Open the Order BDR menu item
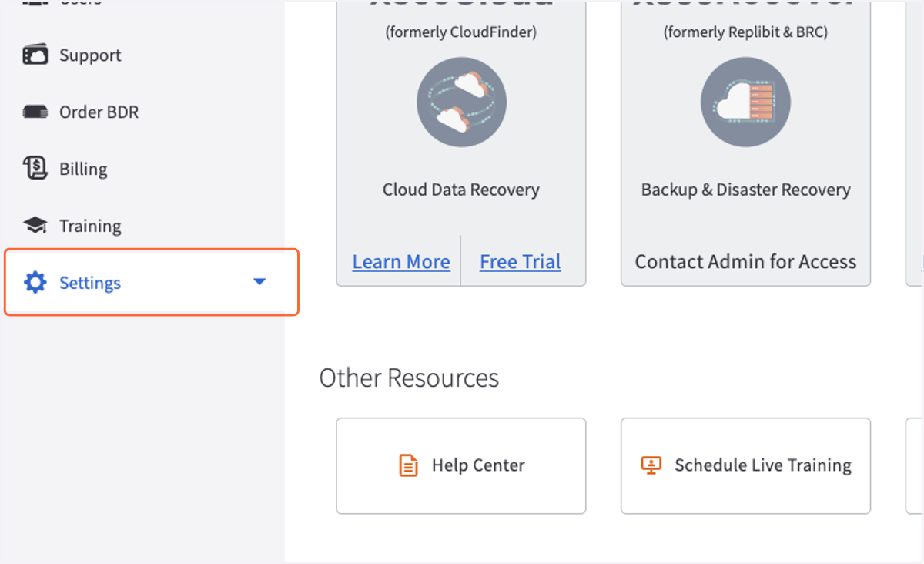This screenshot has height=564, width=924. click(99, 112)
